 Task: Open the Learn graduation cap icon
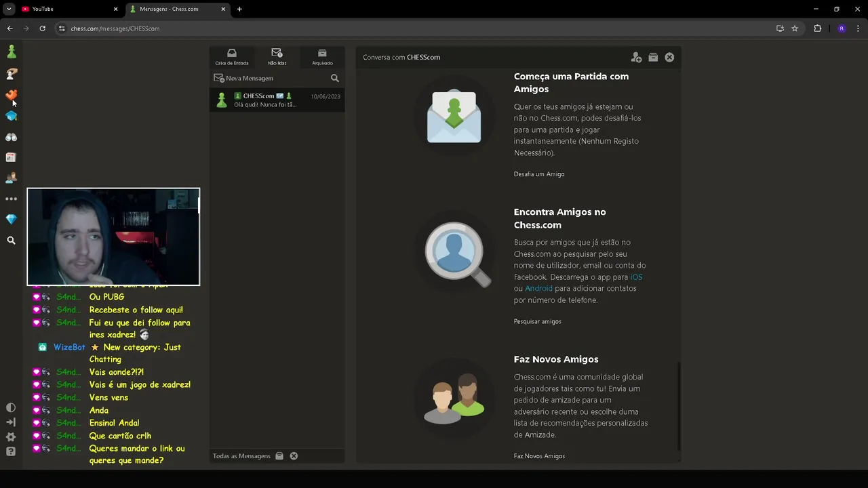pos(11,116)
